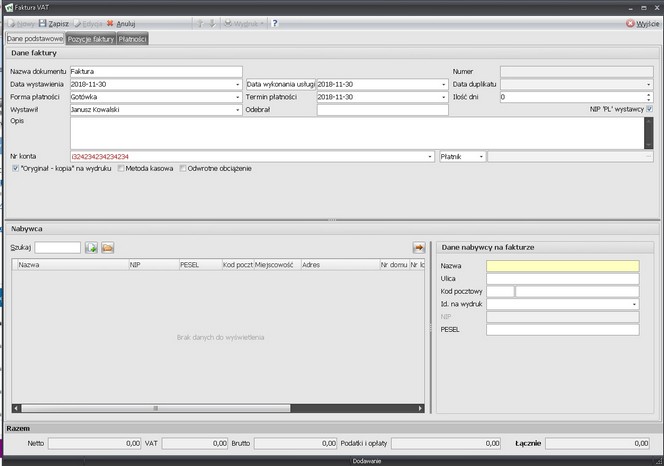Check the Odwrotne obciążenie option
The image size is (664, 466).
(183, 168)
